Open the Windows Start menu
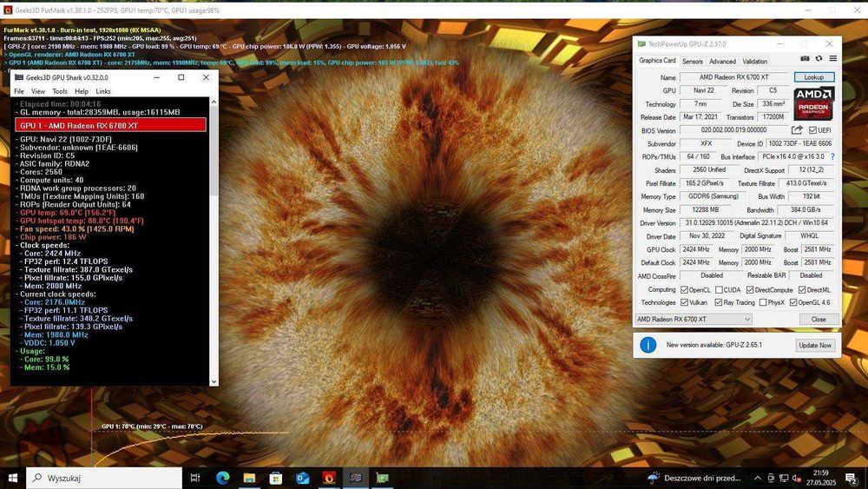868x489 pixels. [13, 478]
